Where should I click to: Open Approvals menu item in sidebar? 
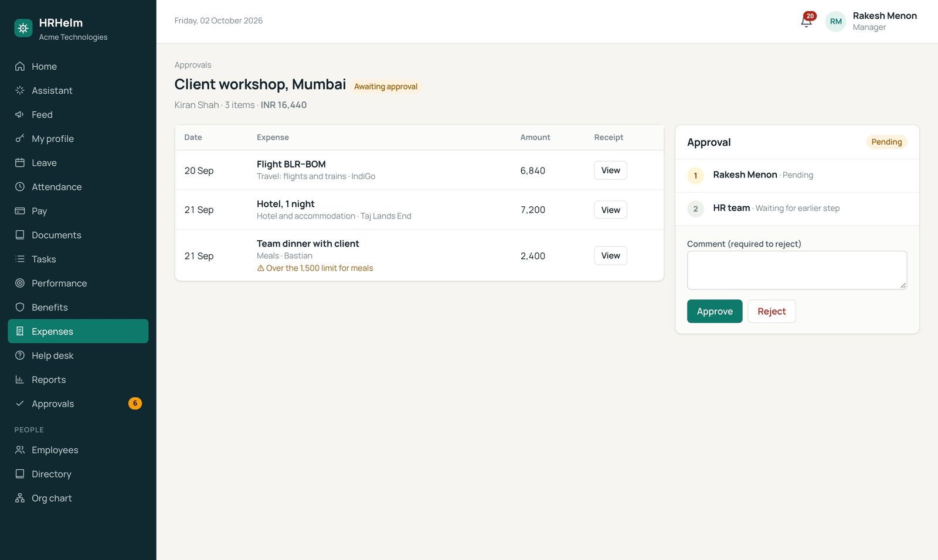click(x=78, y=403)
